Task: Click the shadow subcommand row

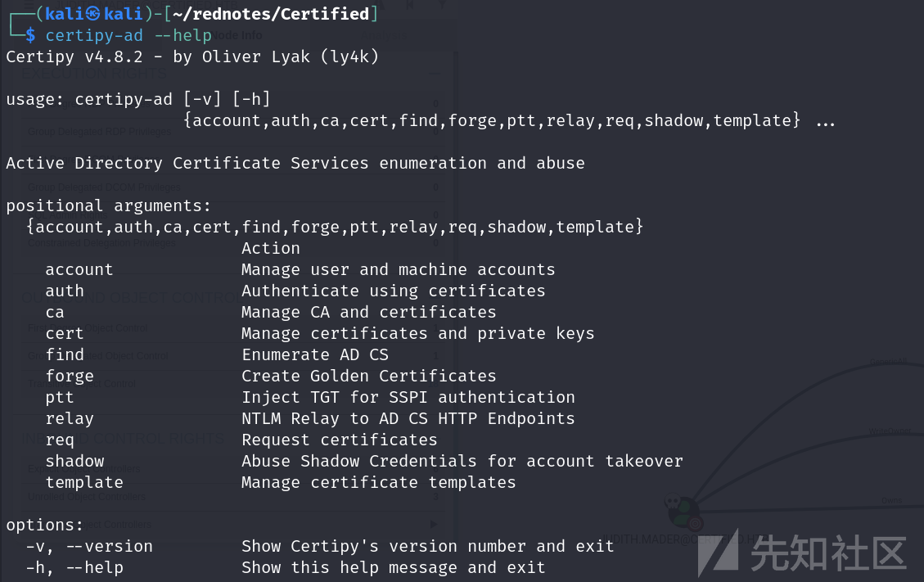Action: click(x=364, y=461)
